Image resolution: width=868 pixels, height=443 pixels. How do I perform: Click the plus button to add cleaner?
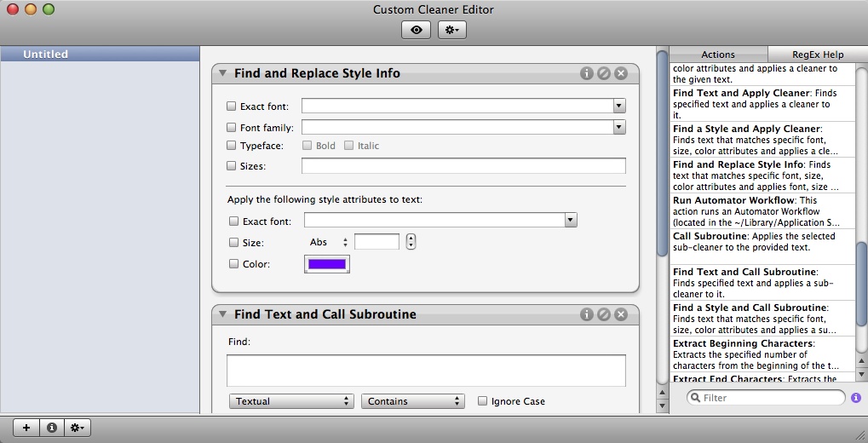coord(26,428)
